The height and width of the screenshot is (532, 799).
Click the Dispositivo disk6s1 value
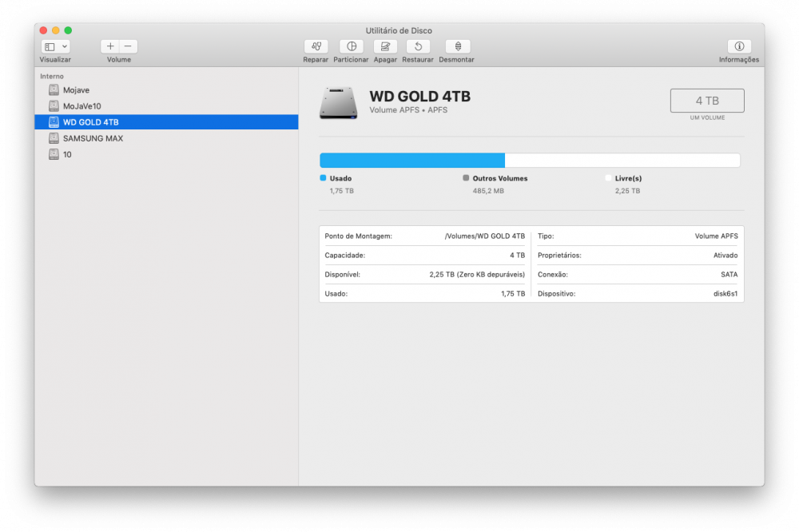pos(725,293)
